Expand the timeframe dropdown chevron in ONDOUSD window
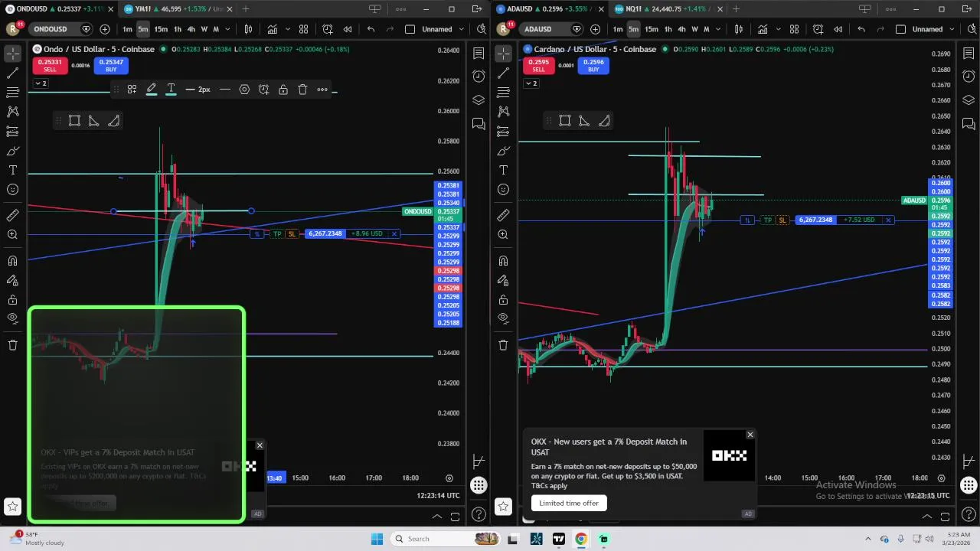The height and width of the screenshot is (551, 980). (227, 29)
